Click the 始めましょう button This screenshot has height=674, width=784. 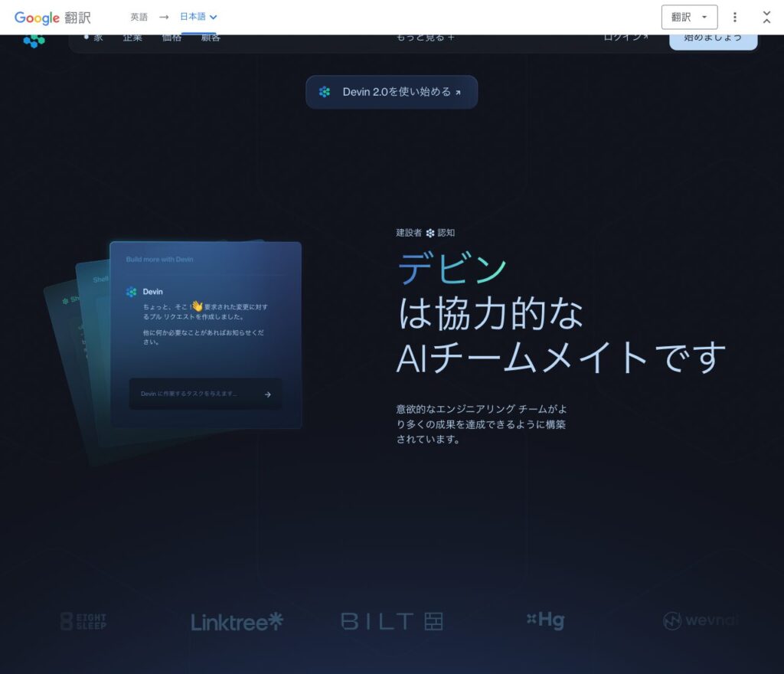click(713, 41)
